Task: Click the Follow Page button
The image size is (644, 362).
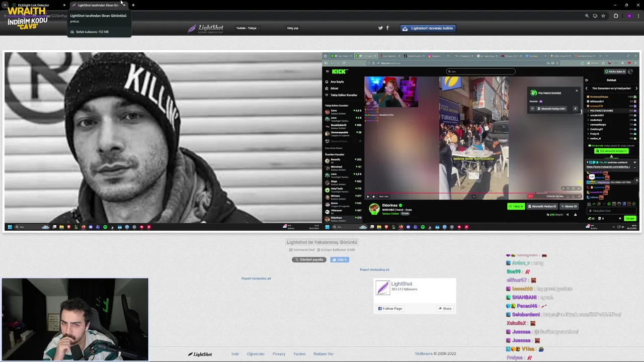Action: [390, 309]
